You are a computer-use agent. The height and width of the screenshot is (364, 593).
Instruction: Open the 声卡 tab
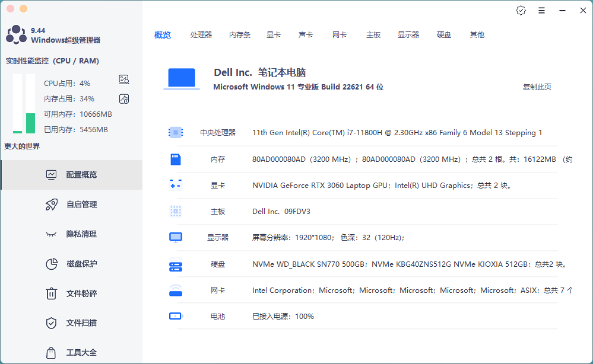tap(306, 35)
